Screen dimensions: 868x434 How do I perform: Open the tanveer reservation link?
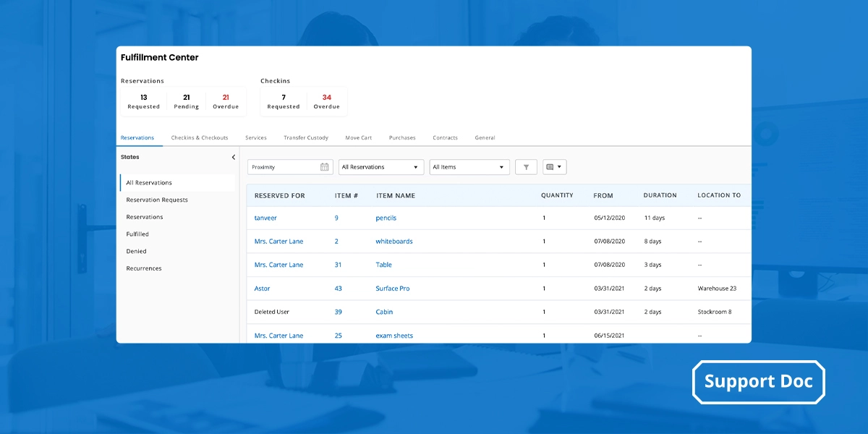(x=265, y=218)
